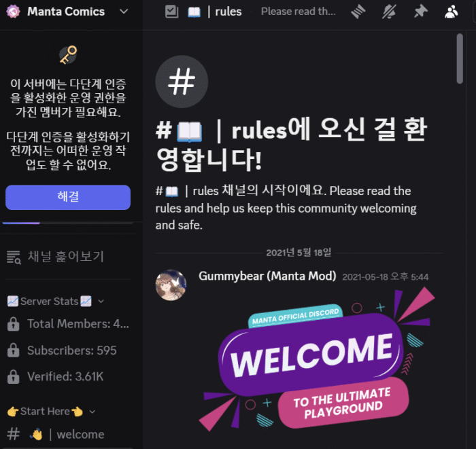The image size is (476, 449).
Task: Open the Threads icon in channel header
Action: [358, 12]
